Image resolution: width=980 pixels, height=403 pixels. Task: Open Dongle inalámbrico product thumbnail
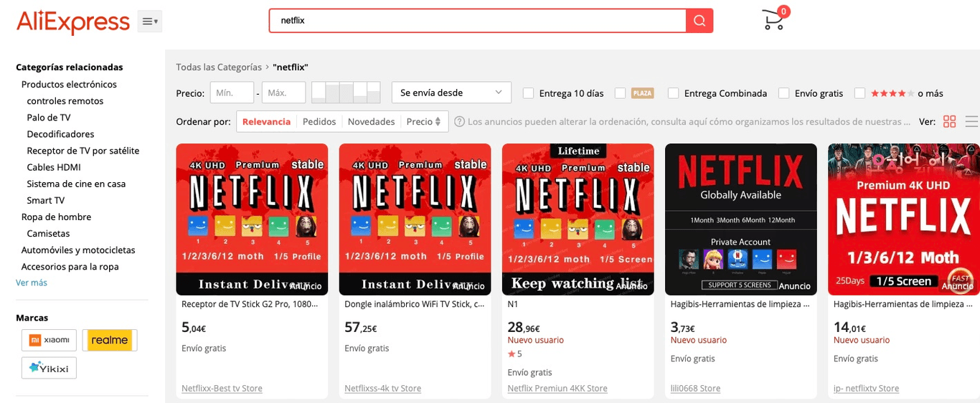click(415, 219)
